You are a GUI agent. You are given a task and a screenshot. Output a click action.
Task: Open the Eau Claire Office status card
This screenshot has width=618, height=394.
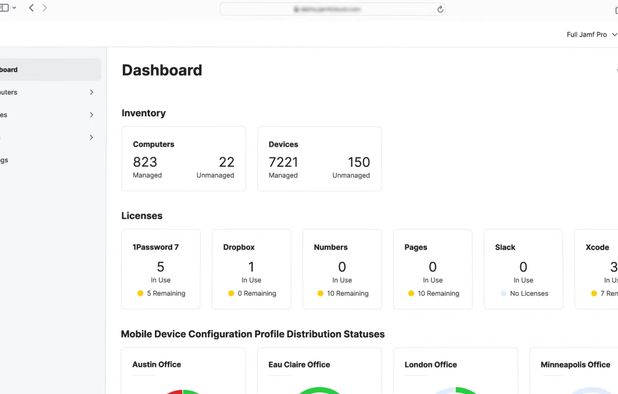[320, 371]
